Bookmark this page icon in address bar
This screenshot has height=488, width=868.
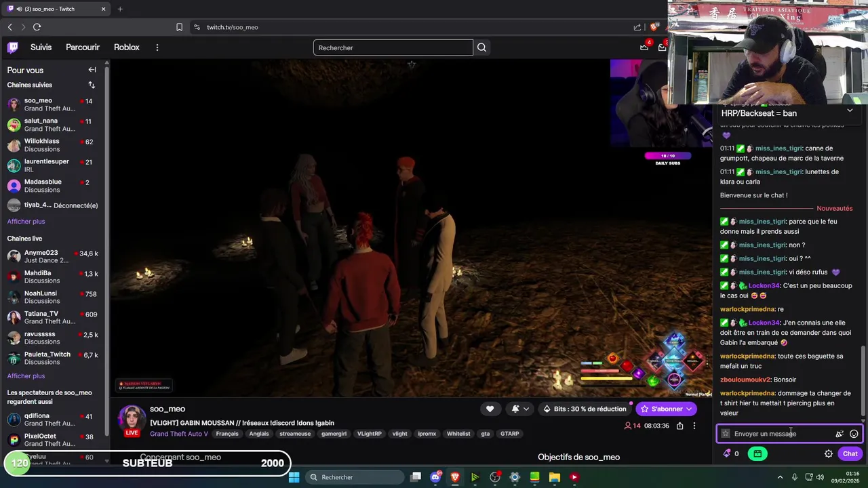(179, 27)
